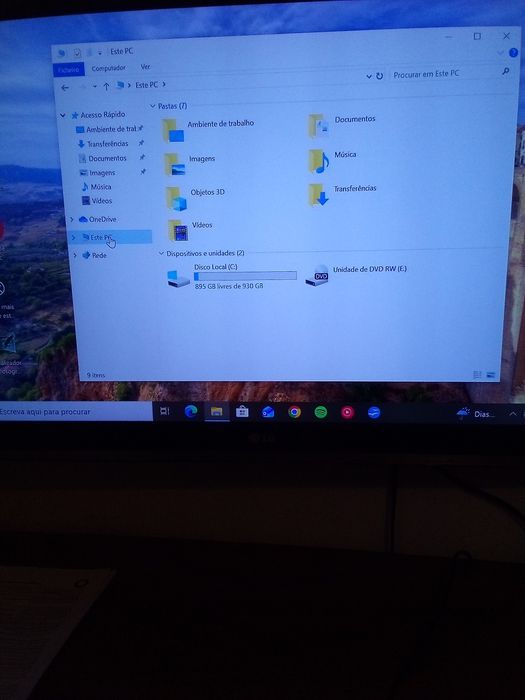Select the Imagens folder icon
Screen dimensions: 525x700
(x=175, y=164)
